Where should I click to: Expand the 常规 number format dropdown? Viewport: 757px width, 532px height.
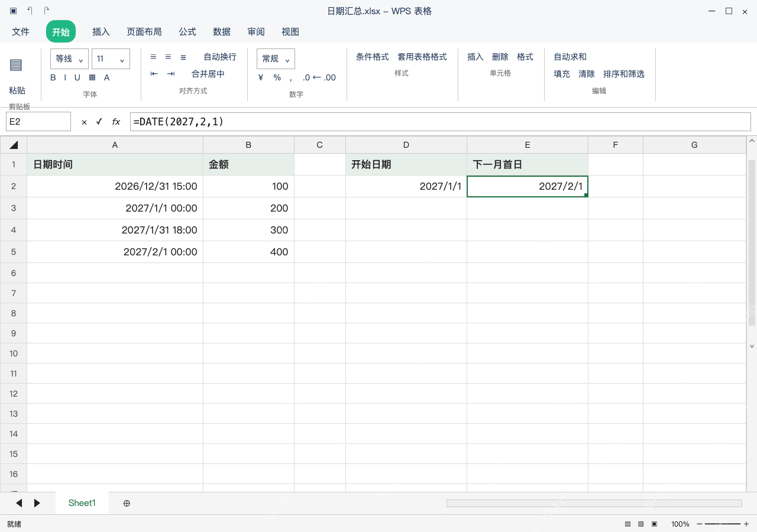point(276,59)
